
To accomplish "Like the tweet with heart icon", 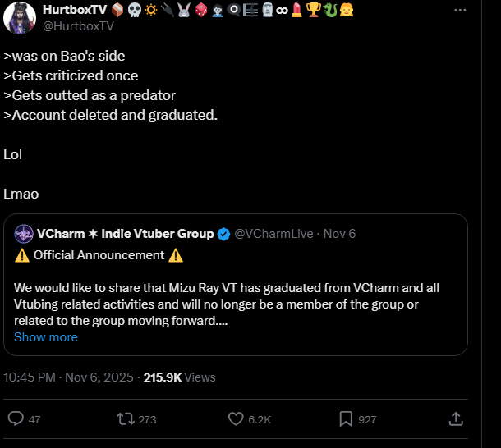I will [234, 418].
